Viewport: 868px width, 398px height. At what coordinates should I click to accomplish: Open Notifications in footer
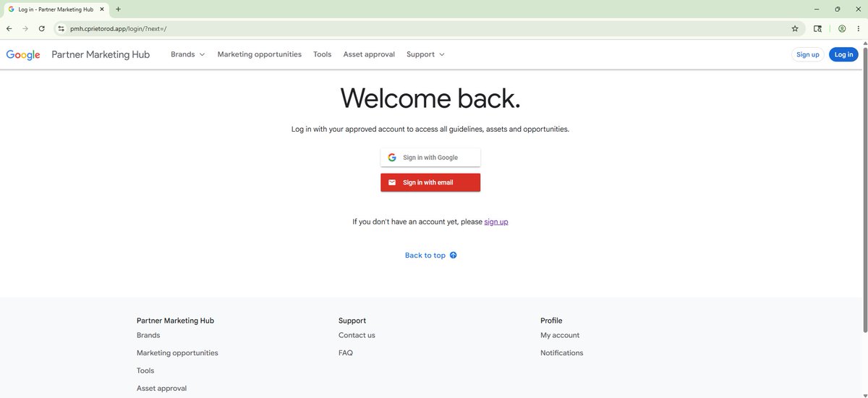[562, 353]
